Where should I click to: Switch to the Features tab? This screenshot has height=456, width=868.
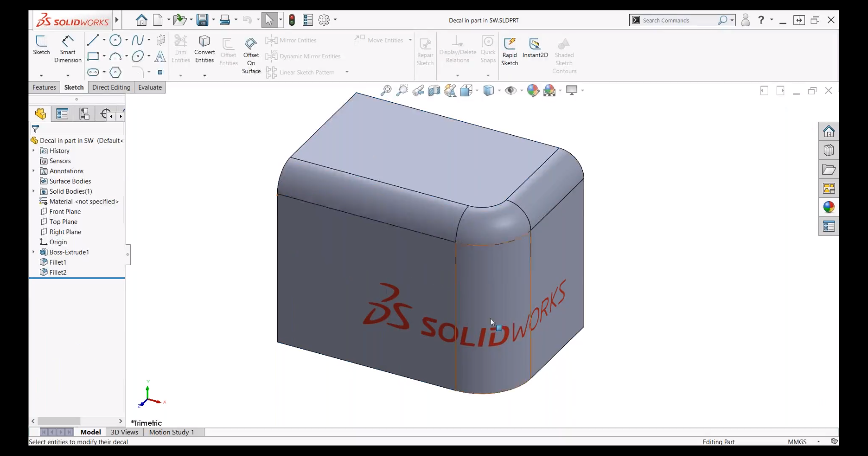coord(44,87)
